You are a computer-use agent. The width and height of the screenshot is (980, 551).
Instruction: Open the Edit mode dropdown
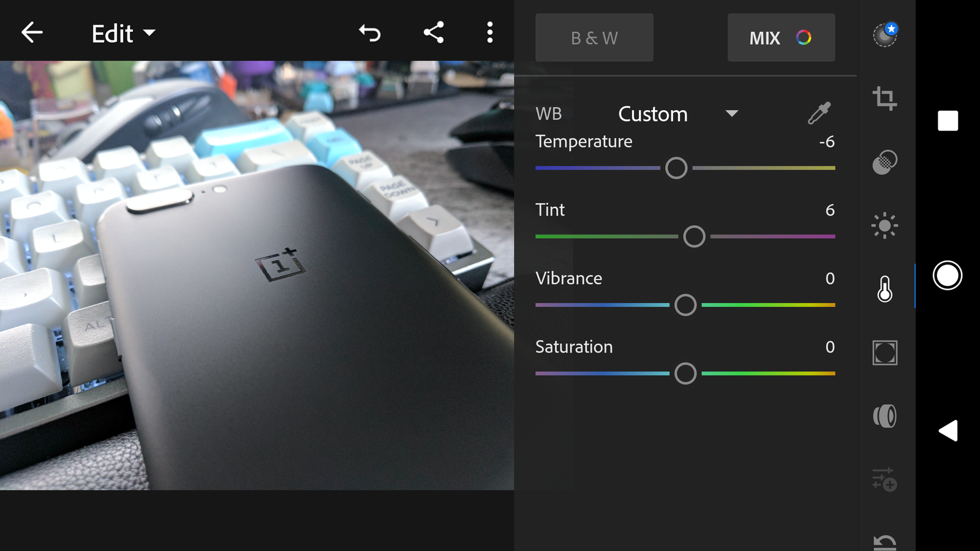[x=123, y=34]
